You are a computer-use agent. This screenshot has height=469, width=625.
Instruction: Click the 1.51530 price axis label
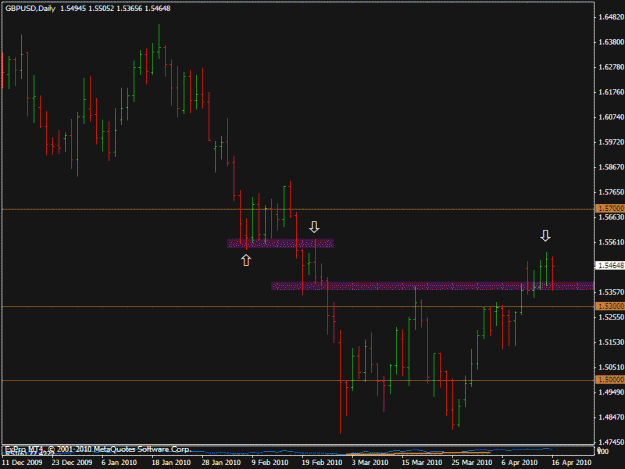click(x=611, y=342)
